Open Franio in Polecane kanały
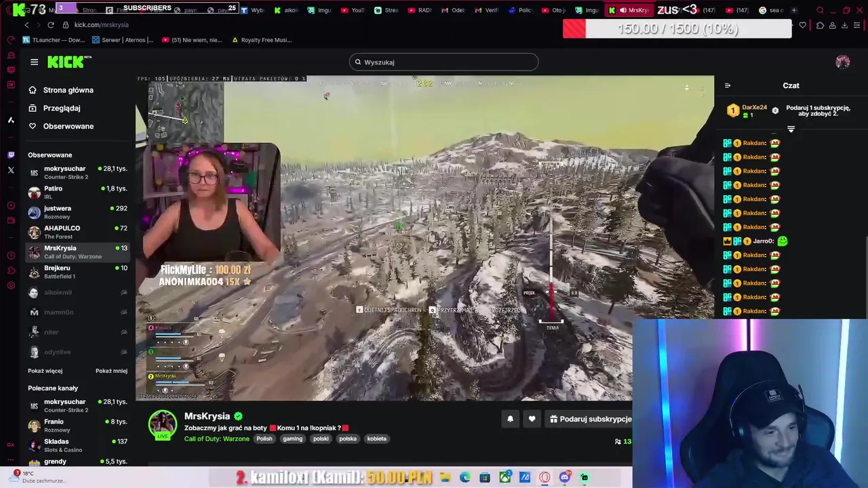868x488 pixels. [x=77, y=426]
